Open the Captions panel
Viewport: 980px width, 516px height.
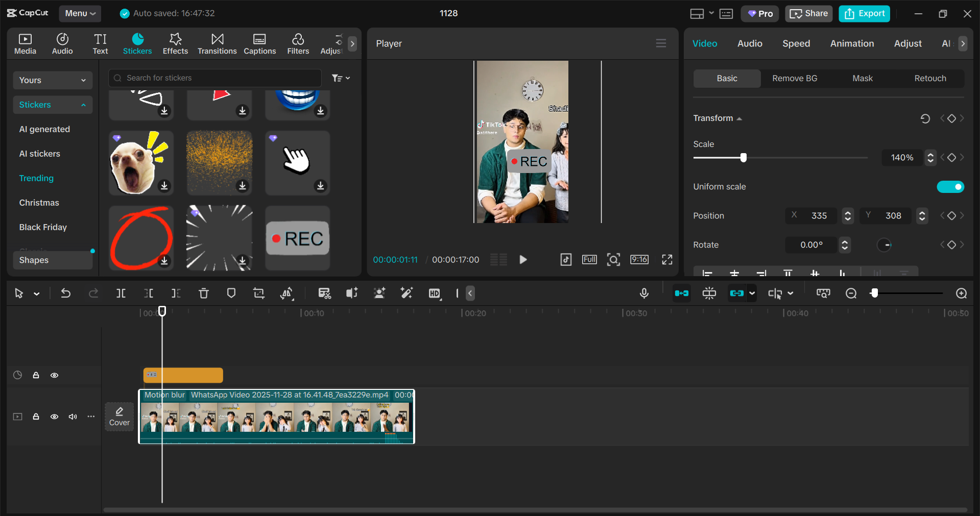259,43
